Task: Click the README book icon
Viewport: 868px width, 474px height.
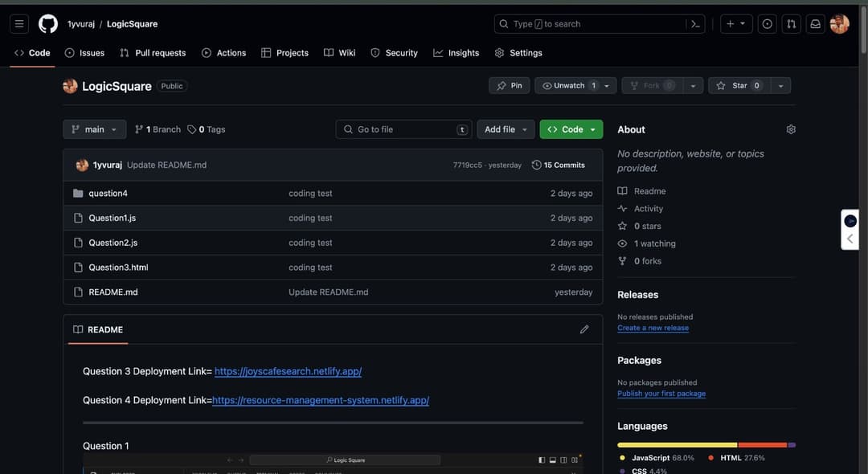Action: click(x=78, y=329)
